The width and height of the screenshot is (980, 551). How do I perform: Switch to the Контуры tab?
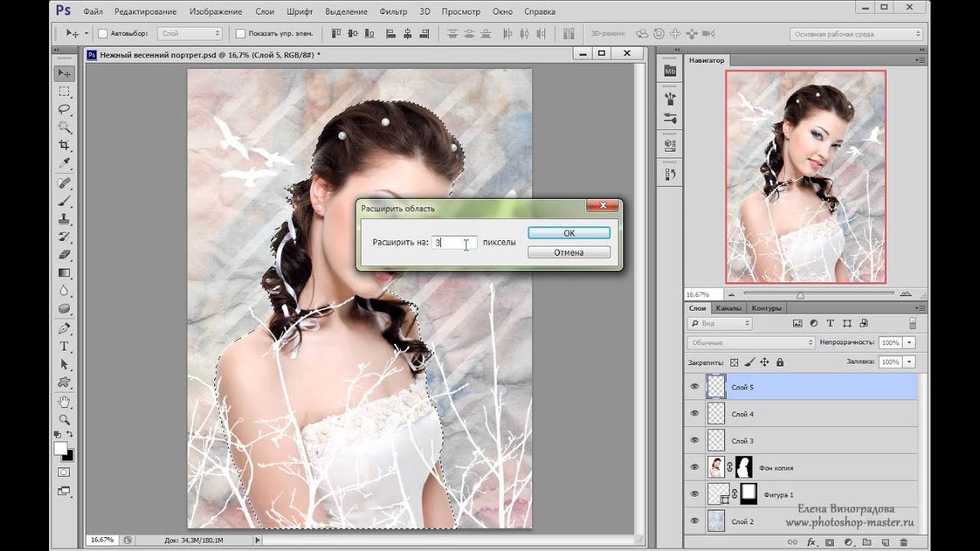coord(766,308)
